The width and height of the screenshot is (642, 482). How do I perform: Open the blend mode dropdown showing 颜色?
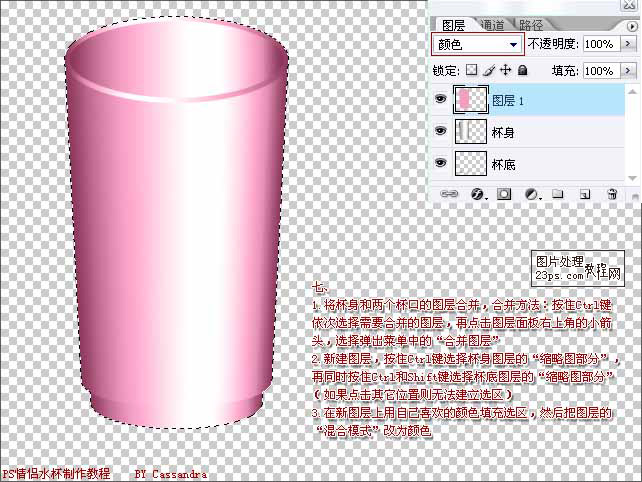point(478,44)
